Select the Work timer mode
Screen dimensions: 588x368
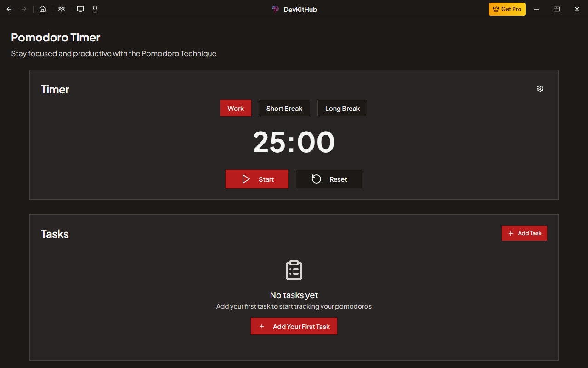coord(236,108)
